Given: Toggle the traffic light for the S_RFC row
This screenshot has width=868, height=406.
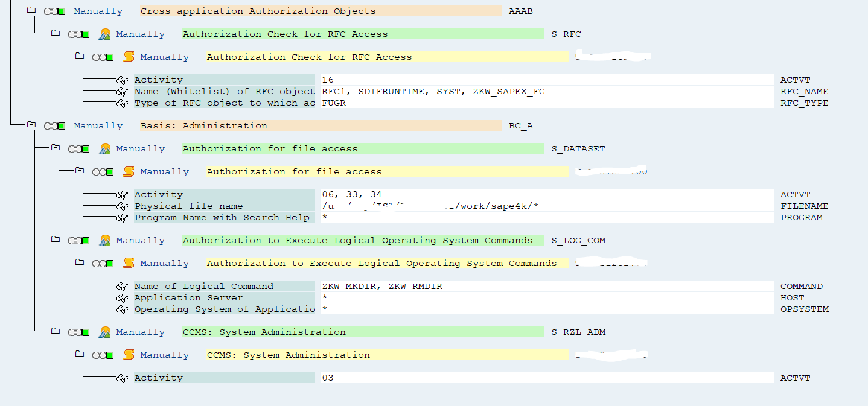Looking at the screenshot, I should pos(78,34).
